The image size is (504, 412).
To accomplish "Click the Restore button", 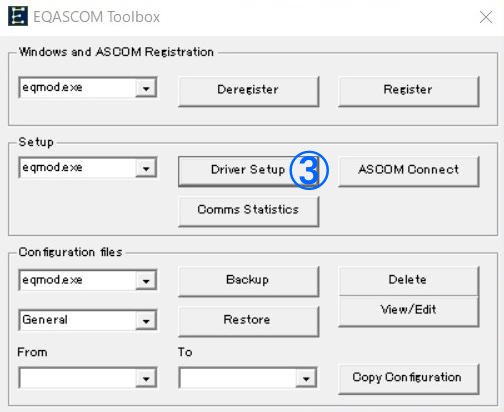I will [x=248, y=321].
